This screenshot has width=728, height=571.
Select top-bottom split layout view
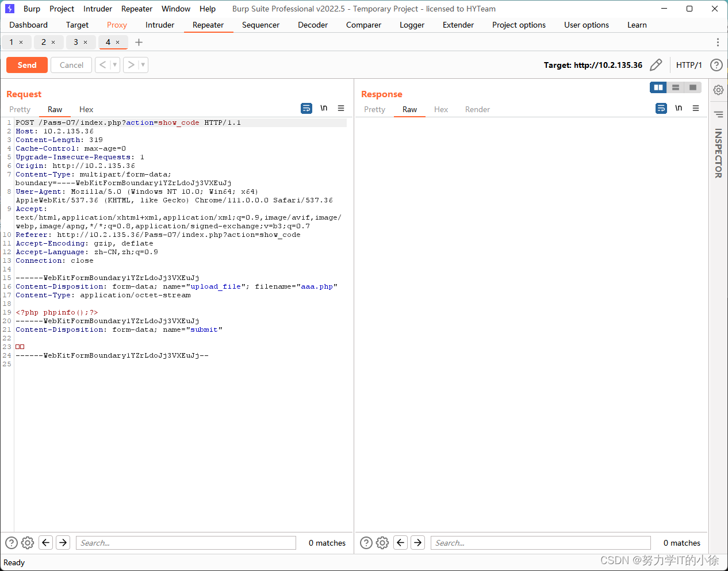(x=676, y=87)
